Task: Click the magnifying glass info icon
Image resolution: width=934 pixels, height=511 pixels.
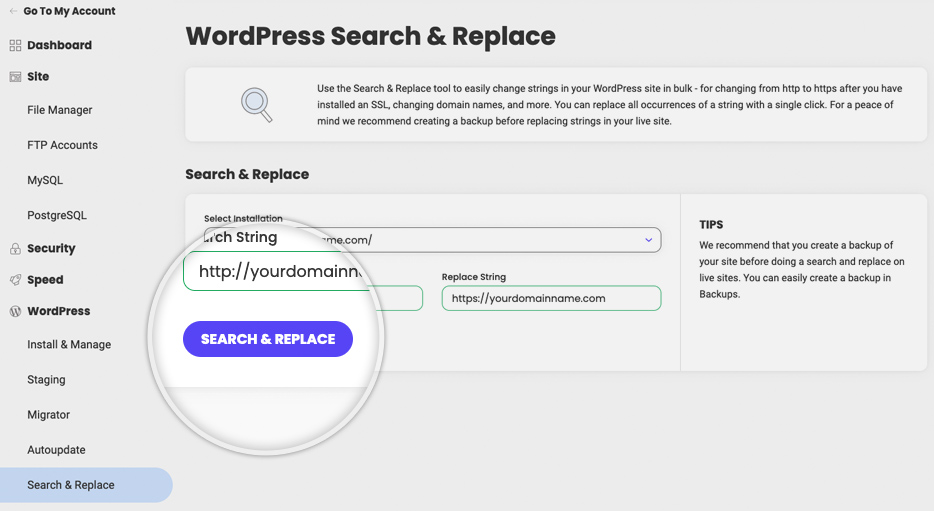Action: coord(257,105)
